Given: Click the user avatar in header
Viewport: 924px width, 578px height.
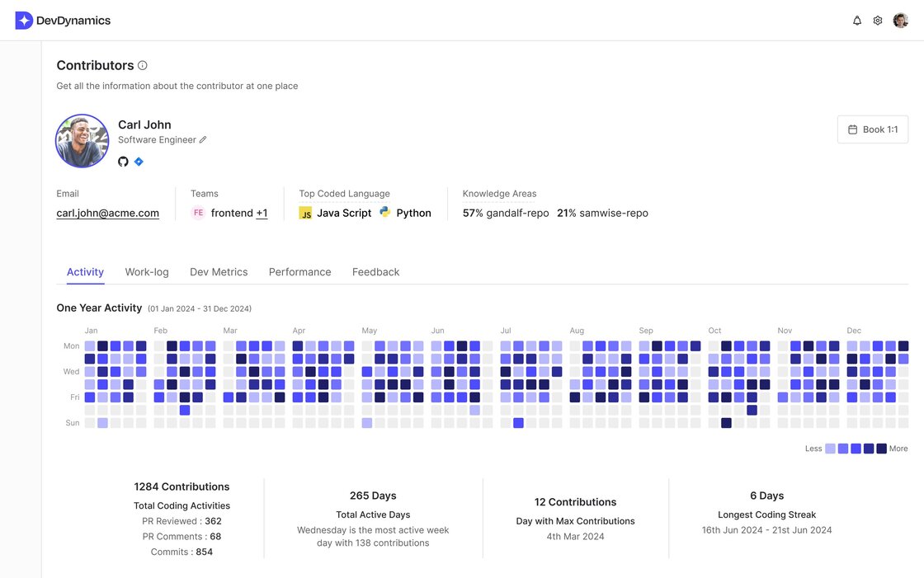Looking at the screenshot, I should 900,21.
